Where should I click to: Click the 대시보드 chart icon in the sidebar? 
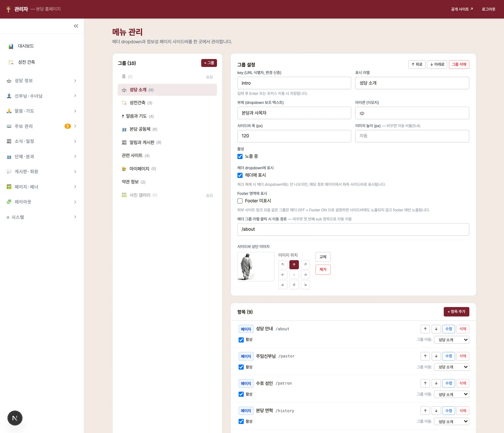click(11, 46)
